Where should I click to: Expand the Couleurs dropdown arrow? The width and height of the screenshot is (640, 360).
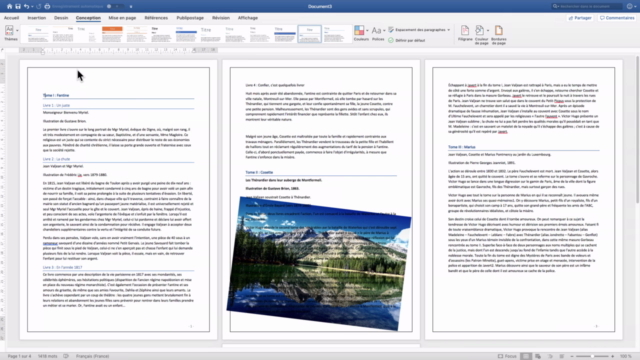(x=367, y=31)
